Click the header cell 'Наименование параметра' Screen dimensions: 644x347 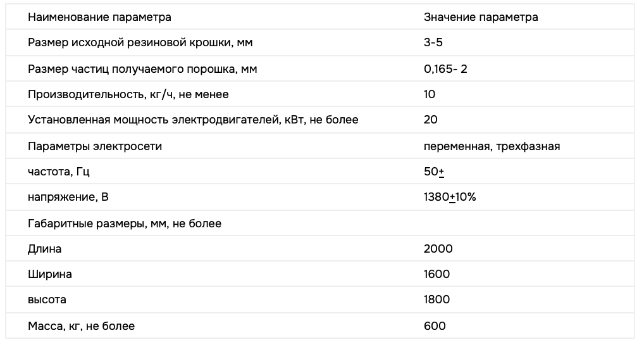tap(99, 17)
